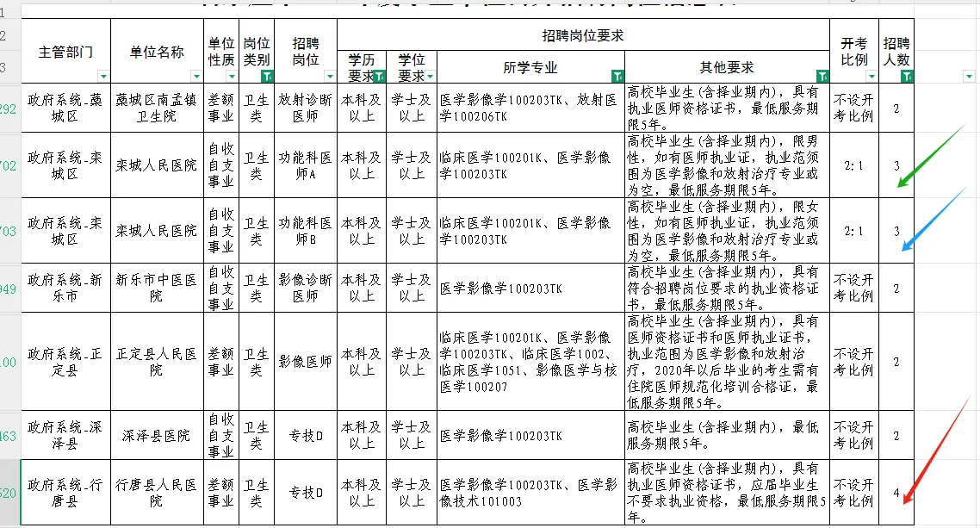Select cell 政府系统_正定县
The height and width of the screenshot is (528, 980).
pos(65,361)
